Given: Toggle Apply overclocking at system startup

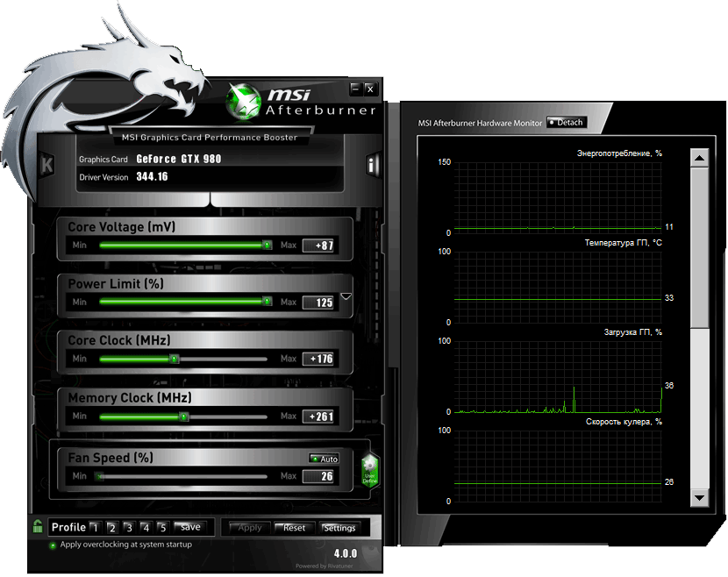Looking at the screenshot, I should pos(53,545).
